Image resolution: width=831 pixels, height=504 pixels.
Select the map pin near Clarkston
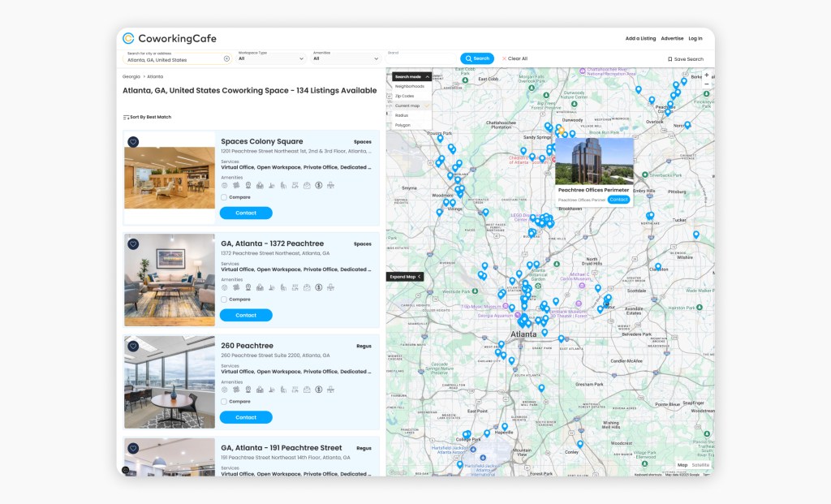click(658, 266)
